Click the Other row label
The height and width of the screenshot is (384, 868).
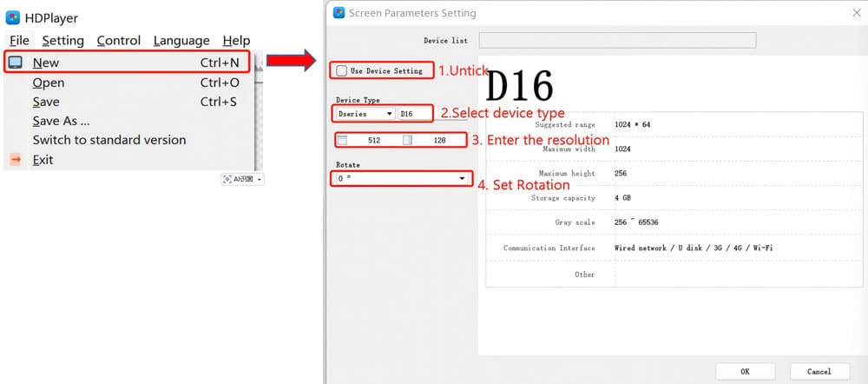[584, 275]
